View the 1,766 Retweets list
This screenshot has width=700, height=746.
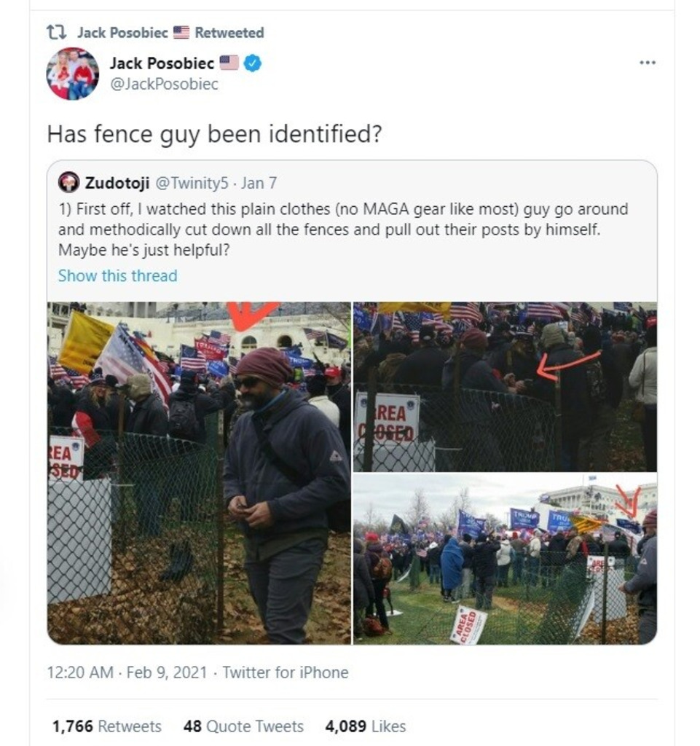[x=106, y=726]
